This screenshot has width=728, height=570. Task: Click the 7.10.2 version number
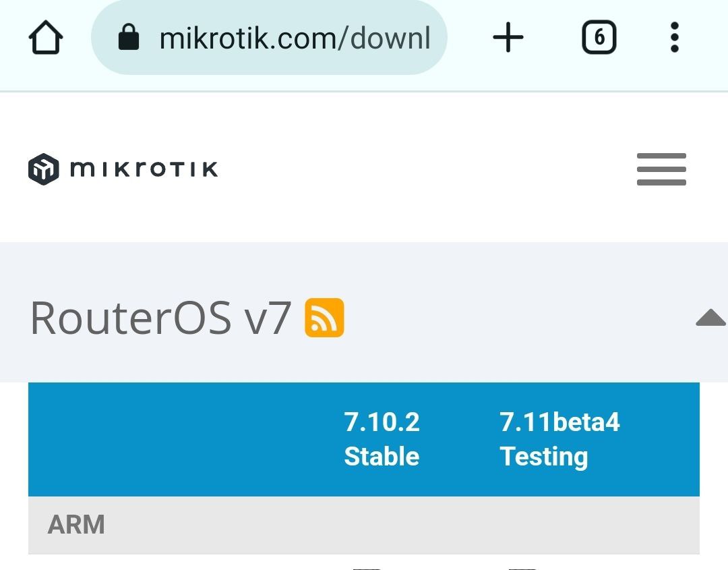point(382,422)
